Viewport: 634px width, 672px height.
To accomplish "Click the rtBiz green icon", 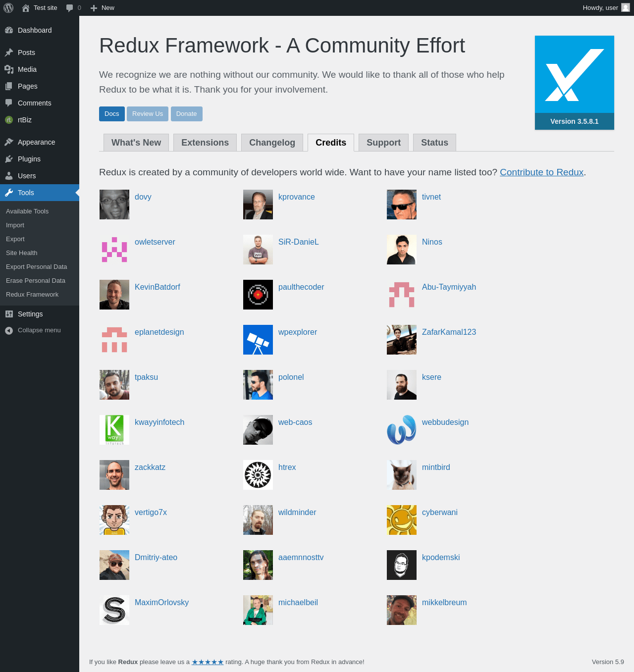I will pos(9,120).
